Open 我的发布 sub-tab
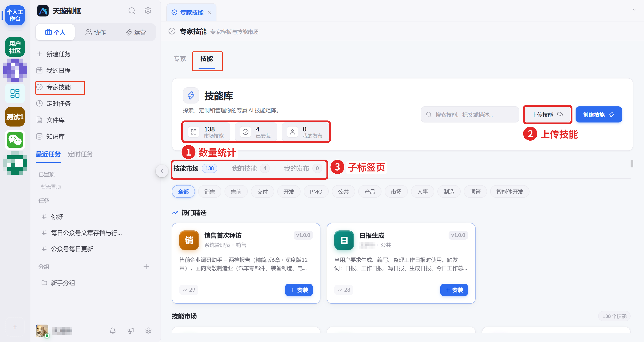This screenshot has width=644, height=342. (x=303, y=168)
